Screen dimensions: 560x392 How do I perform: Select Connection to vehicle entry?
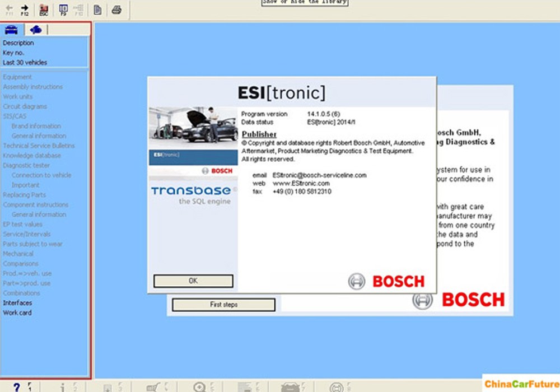41,175
